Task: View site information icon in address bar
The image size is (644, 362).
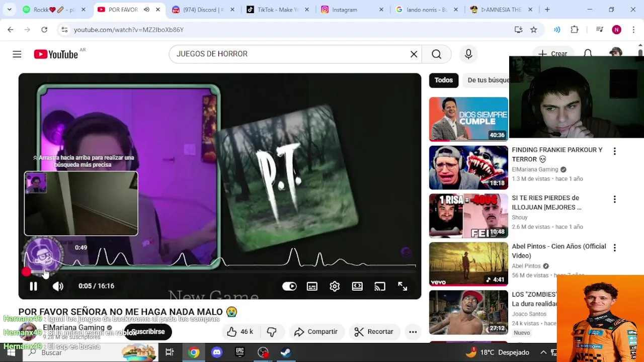Action: pyautogui.click(x=64, y=30)
